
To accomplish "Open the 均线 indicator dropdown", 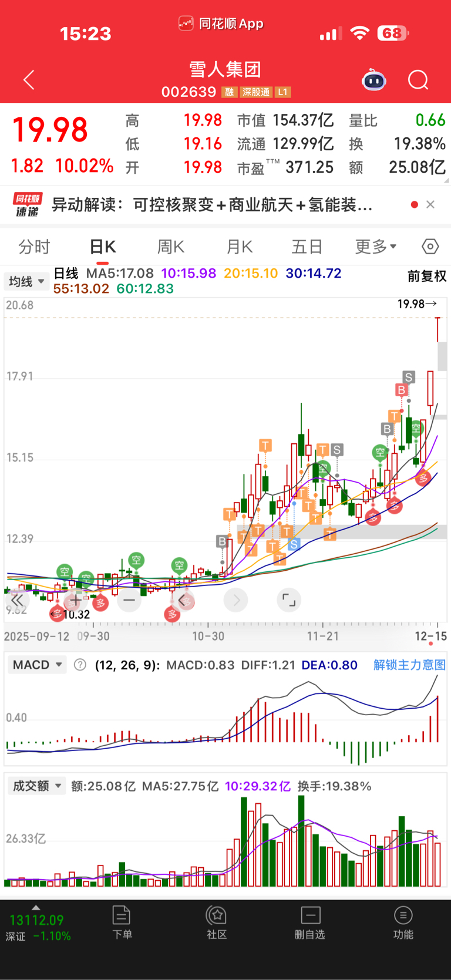I will tap(26, 281).
